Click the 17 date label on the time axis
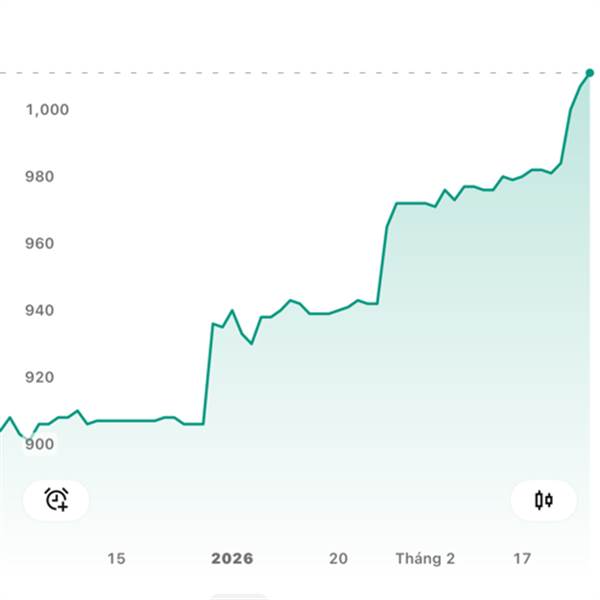This screenshot has height=600, width=600. click(x=521, y=558)
